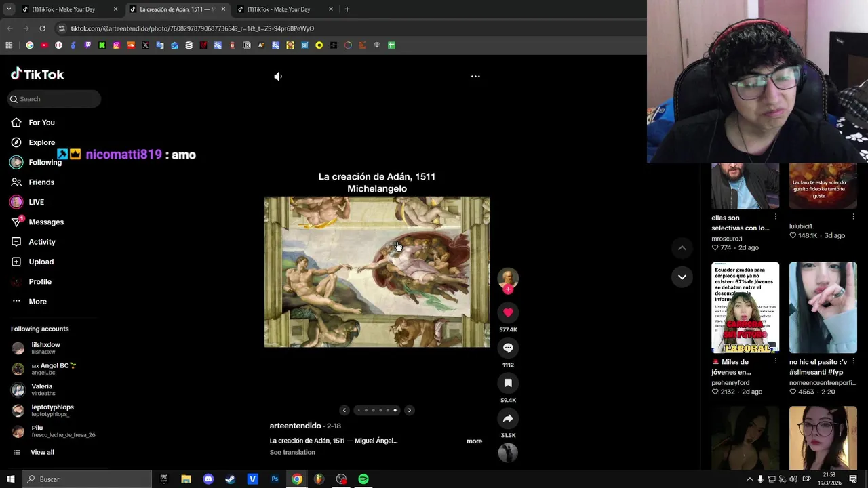The height and width of the screenshot is (488, 868).
Task: Open the Instagram bookmark
Action: click(117, 45)
